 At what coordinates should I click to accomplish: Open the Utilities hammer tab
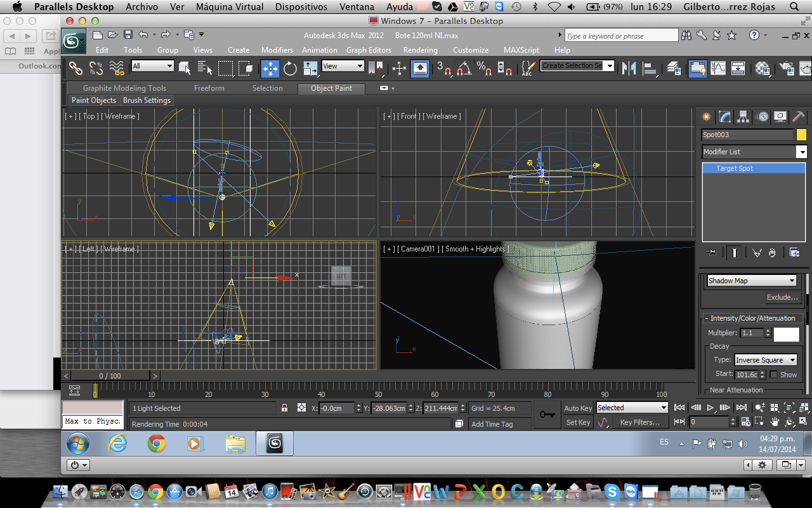coord(799,117)
